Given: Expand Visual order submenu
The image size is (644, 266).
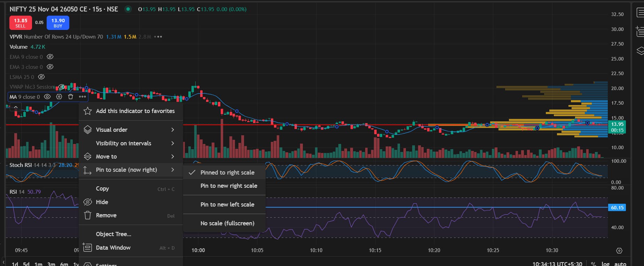Looking at the screenshot, I should (131, 130).
